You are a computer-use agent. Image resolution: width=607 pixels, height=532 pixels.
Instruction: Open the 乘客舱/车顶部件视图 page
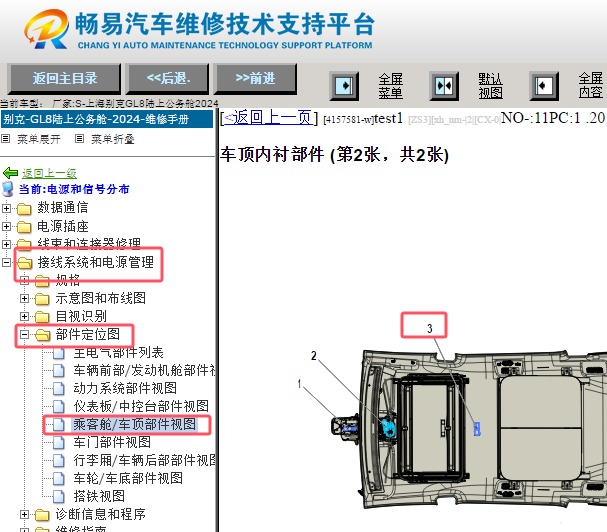pyautogui.click(x=135, y=424)
